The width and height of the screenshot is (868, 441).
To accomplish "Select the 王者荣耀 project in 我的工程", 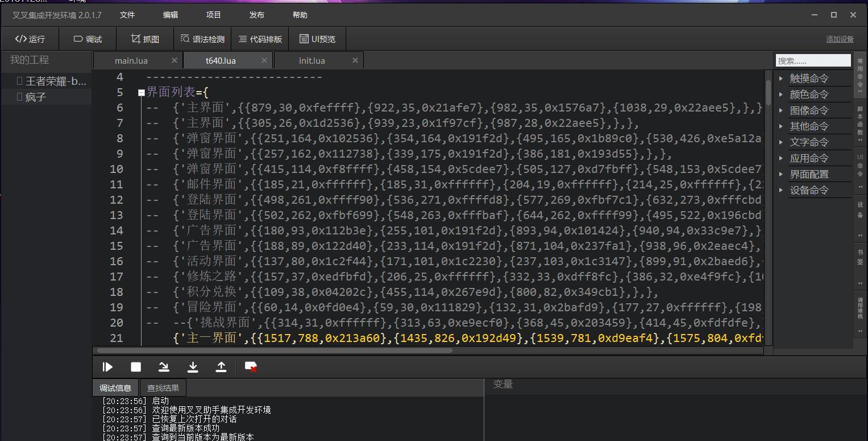I will click(x=46, y=81).
